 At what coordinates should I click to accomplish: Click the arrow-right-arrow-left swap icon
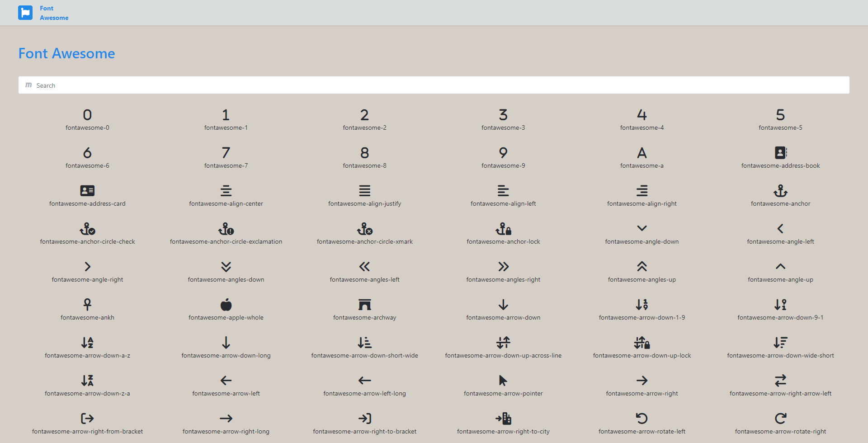pos(780,381)
